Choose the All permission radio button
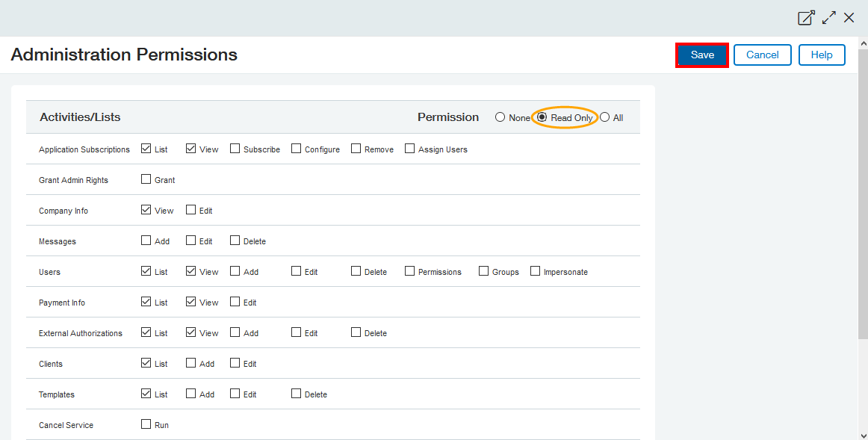Viewport: 868px width, 440px height. pos(605,117)
